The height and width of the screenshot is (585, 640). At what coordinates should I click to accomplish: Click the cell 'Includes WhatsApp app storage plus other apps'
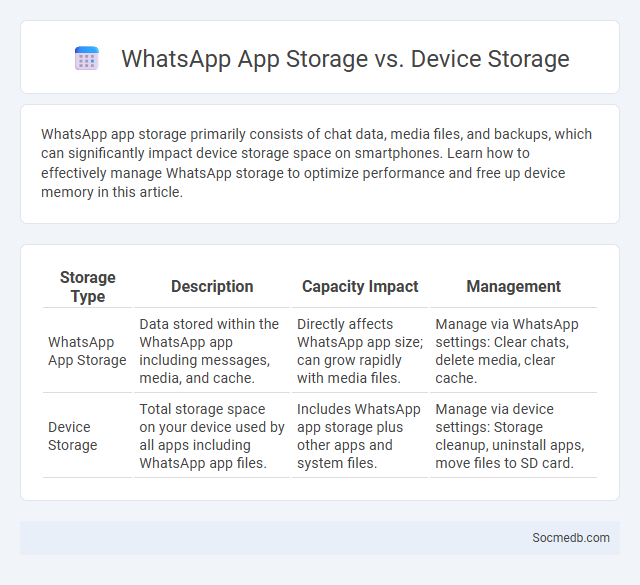coord(360,436)
